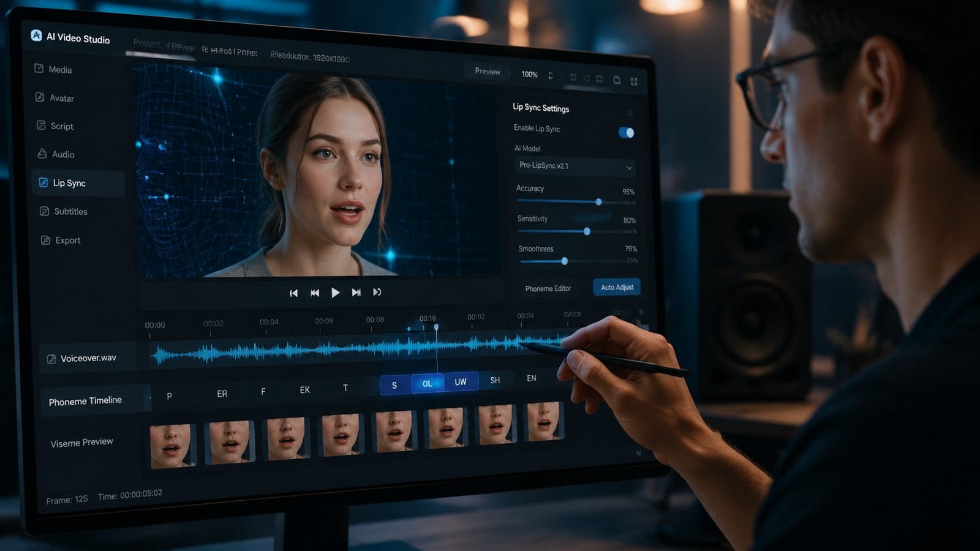
Task: Open the Phoneme Editor
Action: 548,288
